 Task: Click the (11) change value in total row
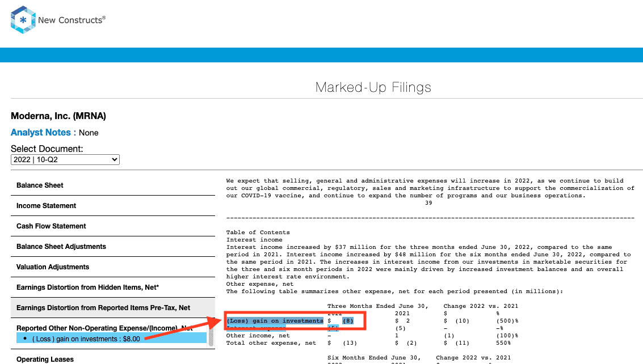462,343
